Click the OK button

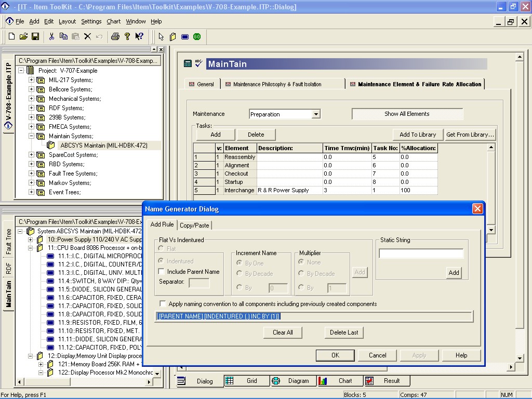tap(335, 355)
